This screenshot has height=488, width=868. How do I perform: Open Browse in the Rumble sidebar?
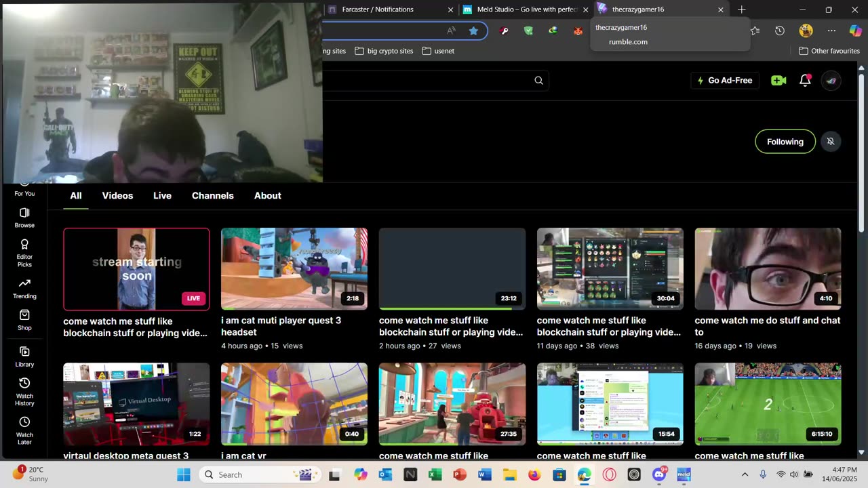[x=24, y=218]
